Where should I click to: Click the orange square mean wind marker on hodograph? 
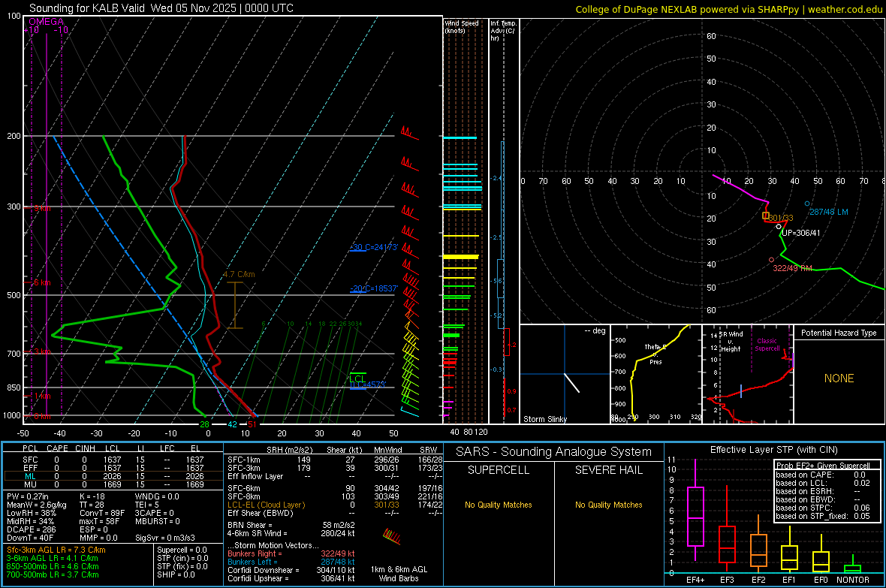[766, 216]
